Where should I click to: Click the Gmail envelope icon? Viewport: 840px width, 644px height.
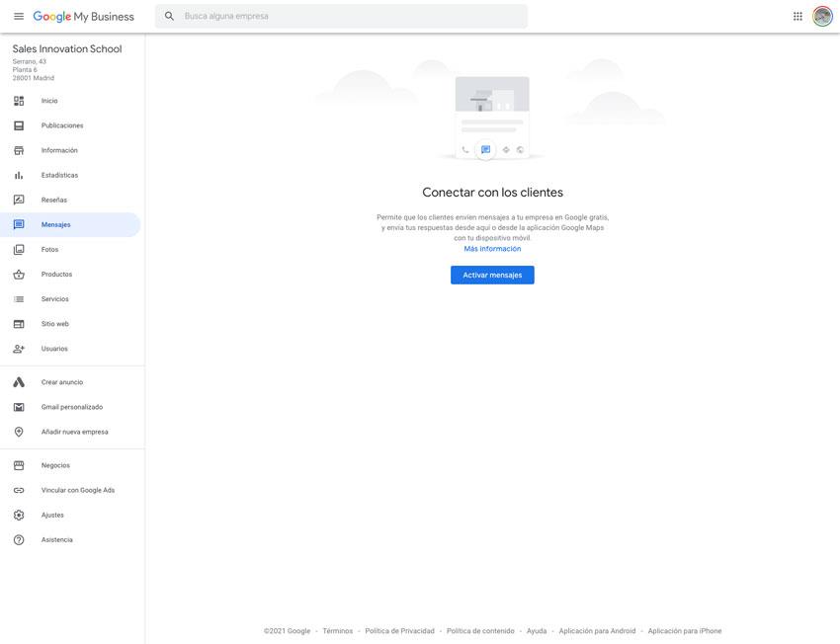pos(19,407)
